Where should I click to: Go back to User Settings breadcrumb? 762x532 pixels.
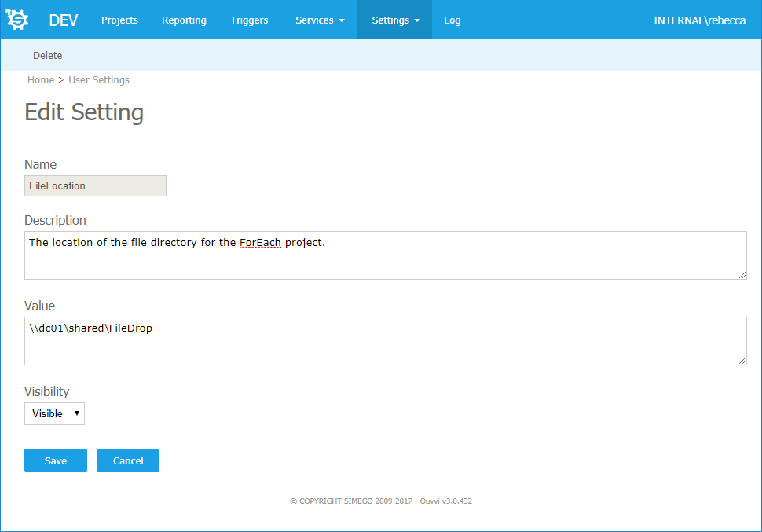99,79
